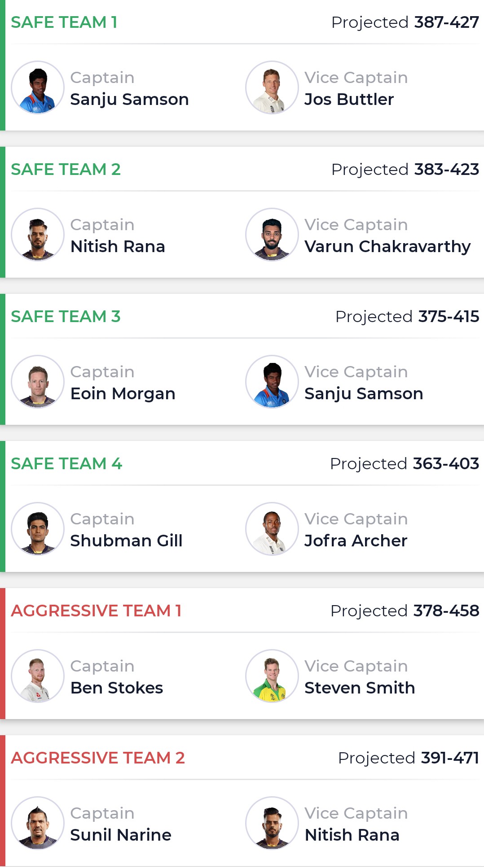Open Ben Stokes captain avatar

point(38,676)
